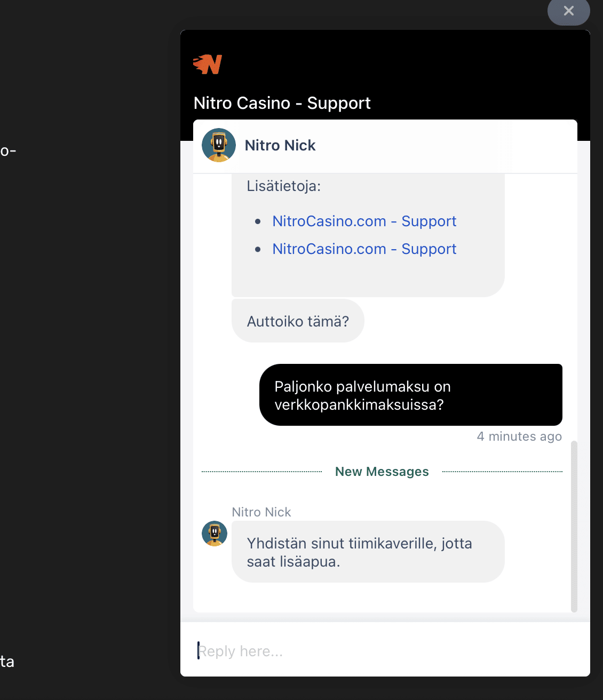603x700 pixels.
Task: Click the Nitro Casino - Support header title
Action: 282,102
